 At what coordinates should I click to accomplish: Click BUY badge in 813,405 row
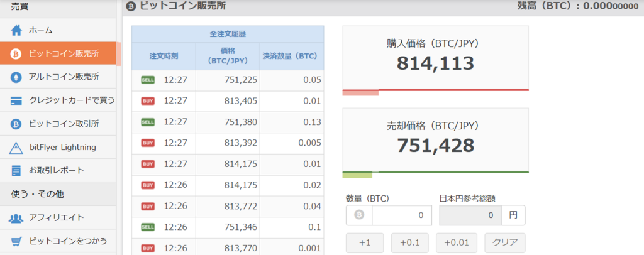tap(148, 101)
